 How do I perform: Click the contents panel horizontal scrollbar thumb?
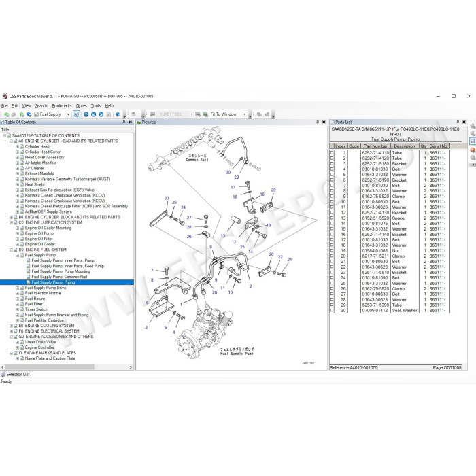(x=50, y=367)
